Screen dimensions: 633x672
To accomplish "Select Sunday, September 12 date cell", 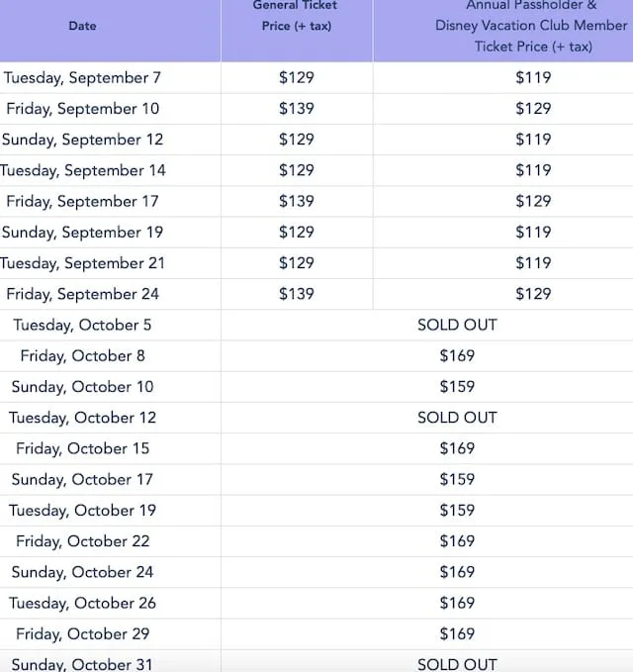I will pyautogui.click(x=82, y=140).
